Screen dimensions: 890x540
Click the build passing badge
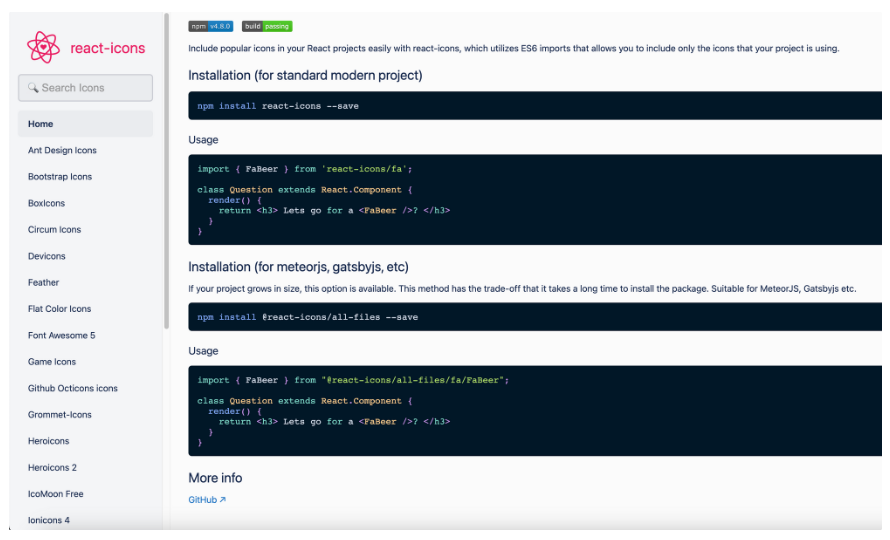pos(267,26)
